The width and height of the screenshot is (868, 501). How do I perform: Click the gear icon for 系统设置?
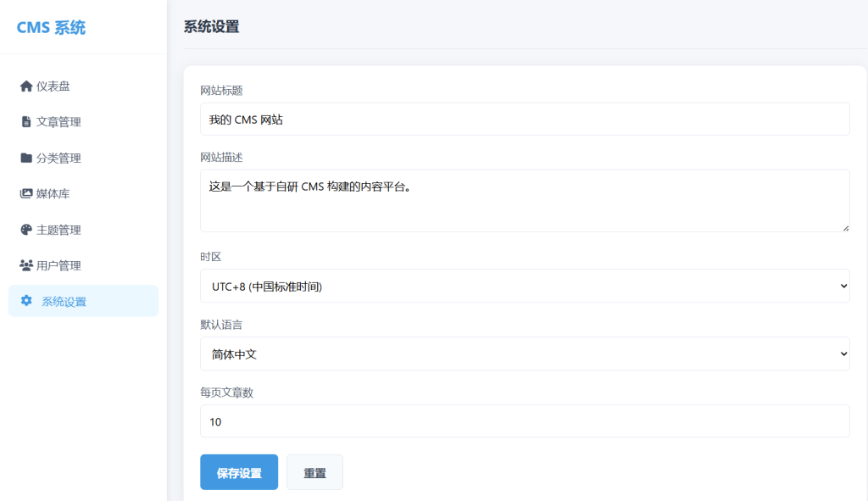(26, 301)
